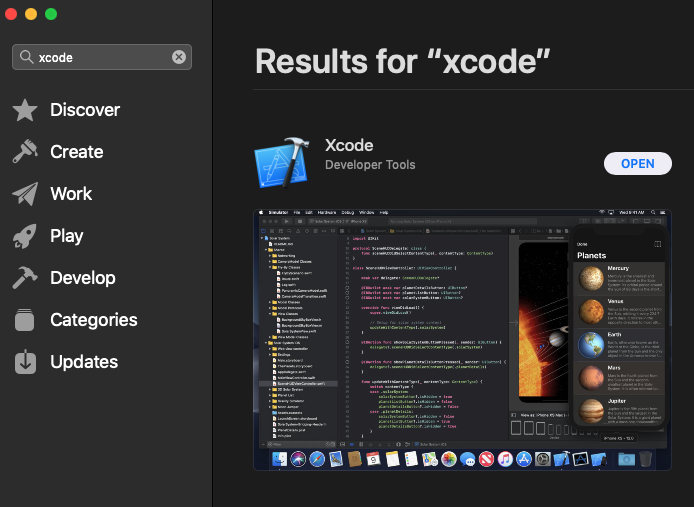Select the Updates sidebar item
This screenshot has height=507, width=694.
click(x=84, y=362)
